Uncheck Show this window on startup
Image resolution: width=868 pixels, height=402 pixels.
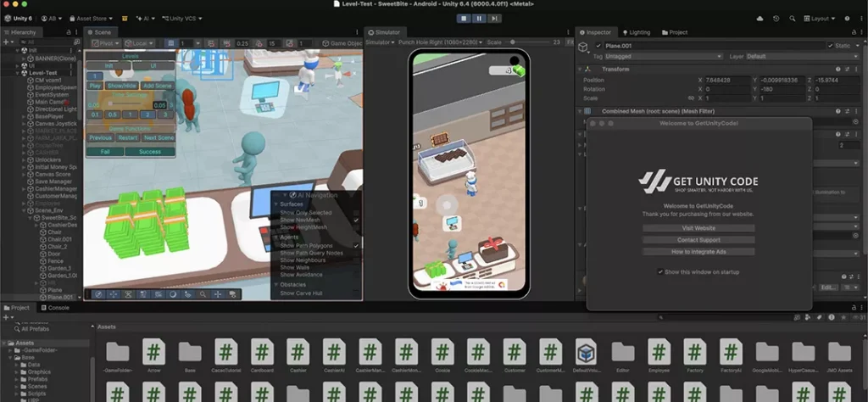660,272
